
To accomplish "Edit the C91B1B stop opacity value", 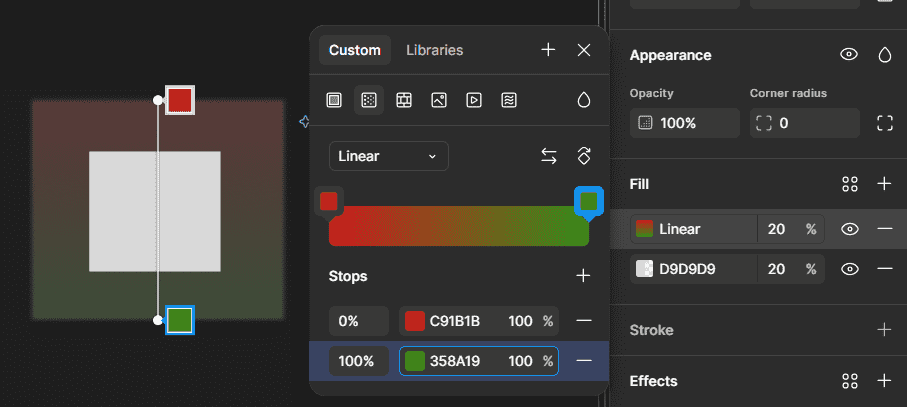I will 521,321.
